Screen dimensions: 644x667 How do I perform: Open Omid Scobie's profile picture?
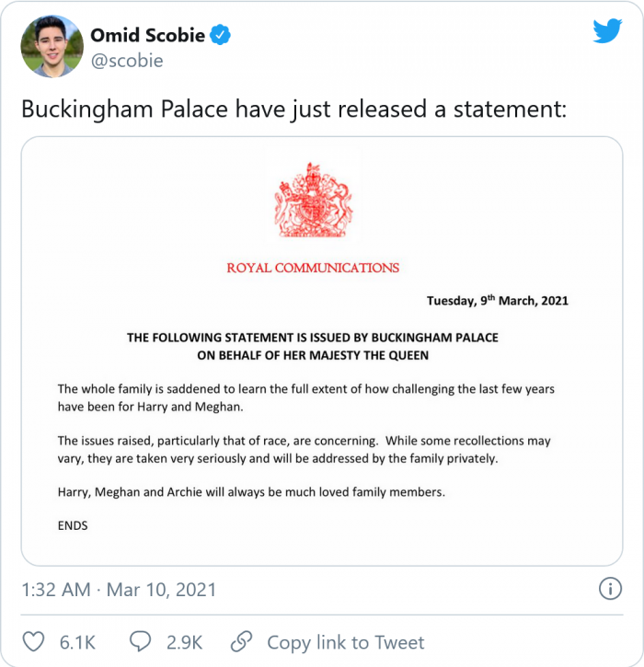[x=52, y=46]
